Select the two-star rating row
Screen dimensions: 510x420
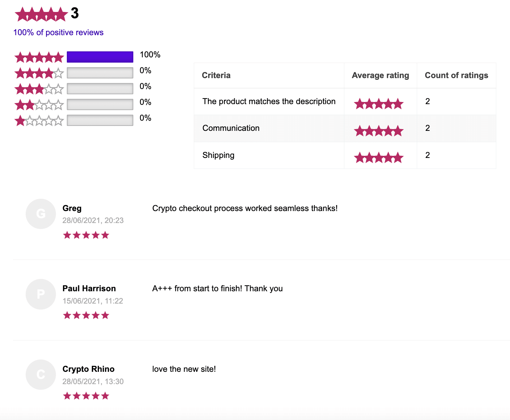pos(83,104)
